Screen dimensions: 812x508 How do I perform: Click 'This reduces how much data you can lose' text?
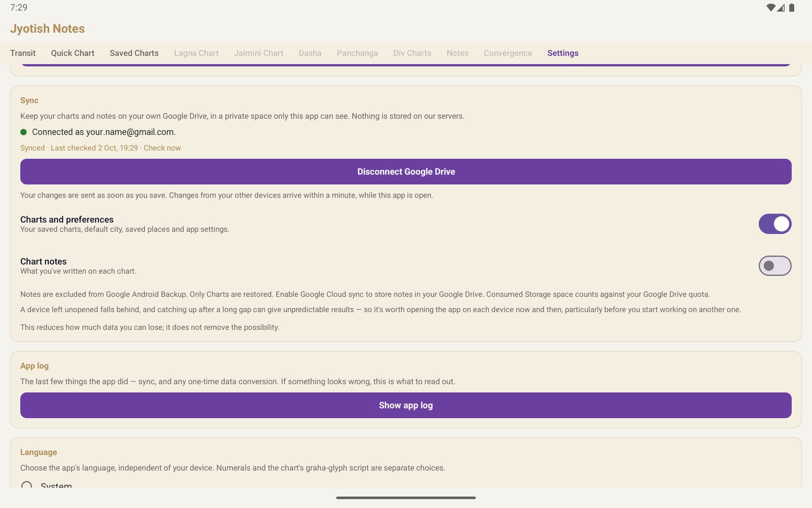92,327
